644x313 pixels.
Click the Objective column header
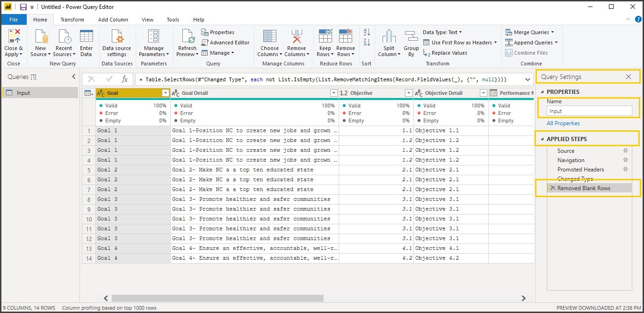376,93
